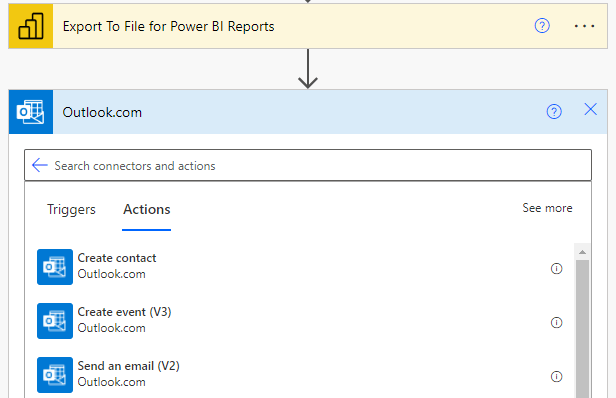616x398 pixels.
Task: Click the Outlook.com header title
Action: pyautogui.click(x=102, y=112)
